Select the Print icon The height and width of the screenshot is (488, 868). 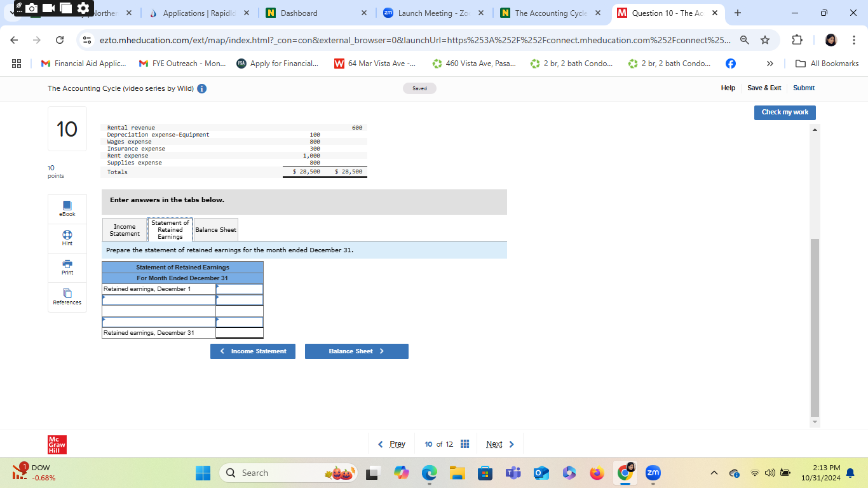pyautogui.click(x=67, y=267)
